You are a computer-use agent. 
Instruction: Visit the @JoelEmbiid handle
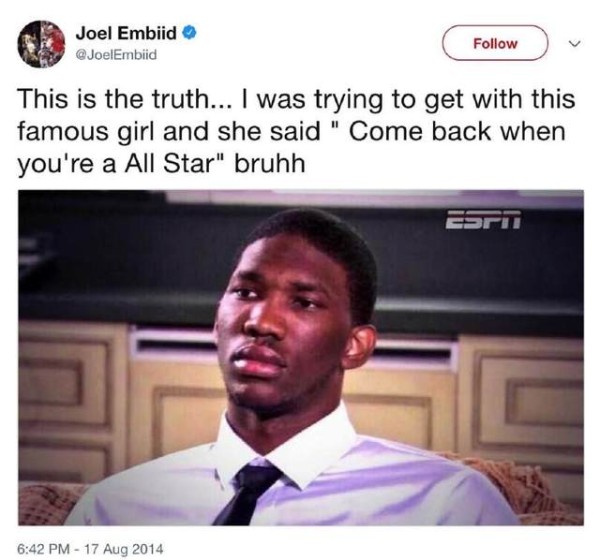[116, 55]
